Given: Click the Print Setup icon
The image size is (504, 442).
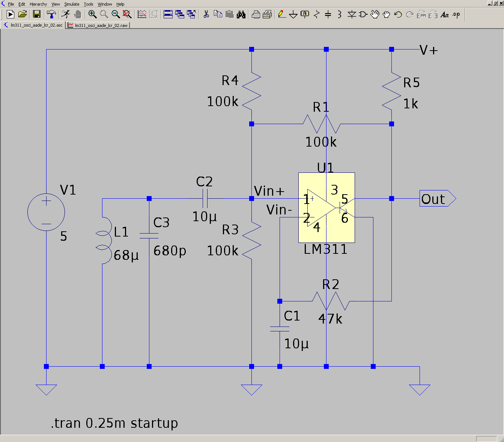Looking at the screenshot, I should click(256, 14).
